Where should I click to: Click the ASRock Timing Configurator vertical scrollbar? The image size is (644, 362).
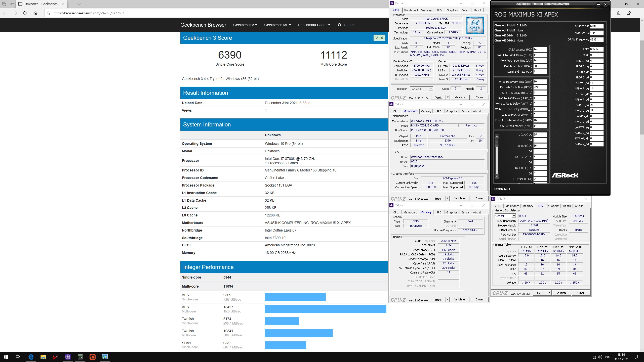pos(497,156)
